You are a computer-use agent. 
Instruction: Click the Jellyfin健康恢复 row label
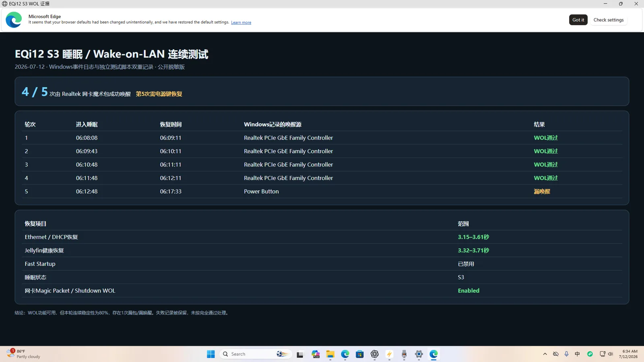click(44, 250)
